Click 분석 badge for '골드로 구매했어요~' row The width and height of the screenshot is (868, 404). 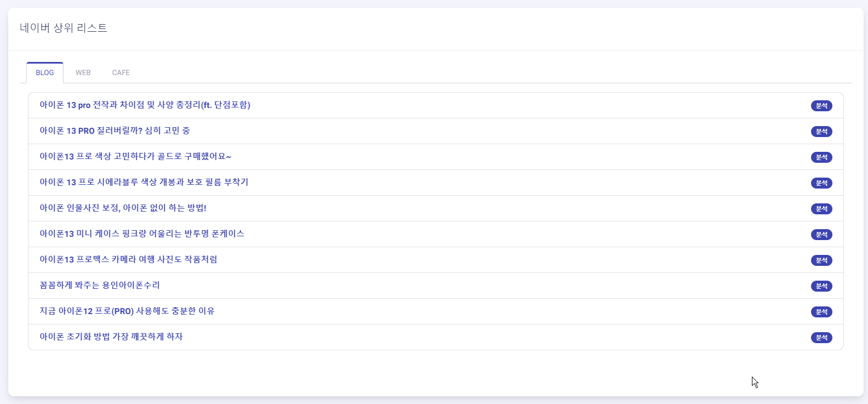(x=821, y=157)
